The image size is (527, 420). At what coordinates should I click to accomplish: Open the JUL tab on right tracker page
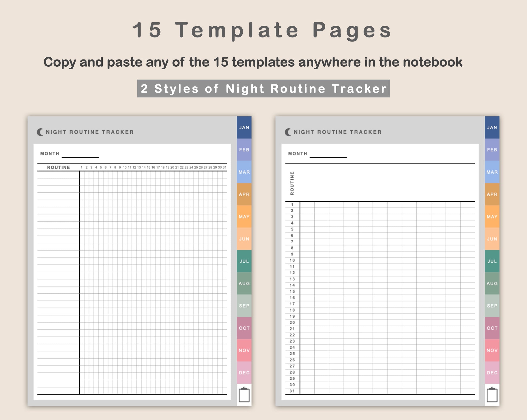[492, 261]
